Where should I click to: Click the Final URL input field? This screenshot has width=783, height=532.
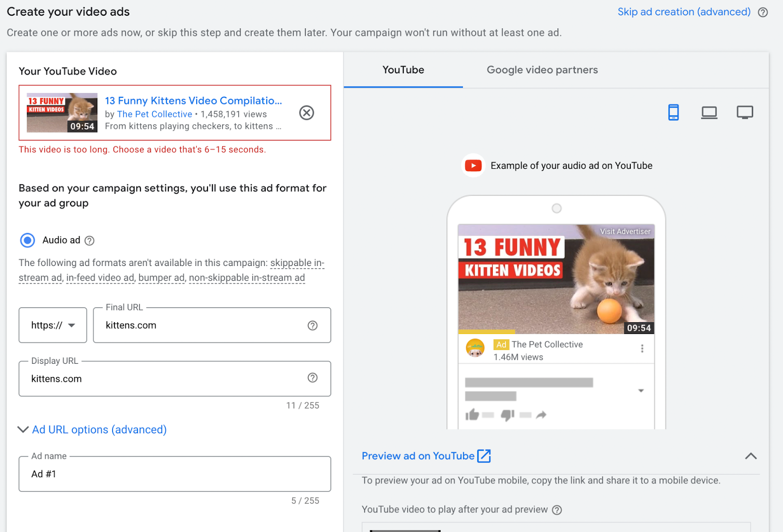[212, 325]
